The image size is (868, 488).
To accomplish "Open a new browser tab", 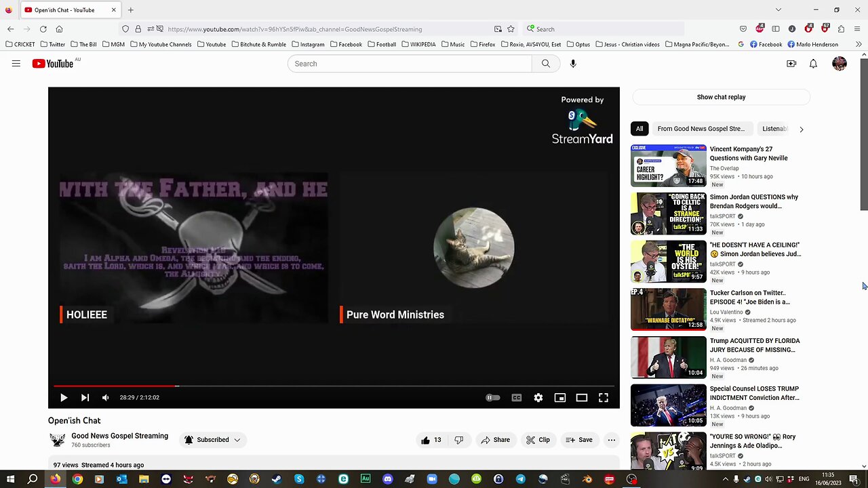I will tap(131, 10).
